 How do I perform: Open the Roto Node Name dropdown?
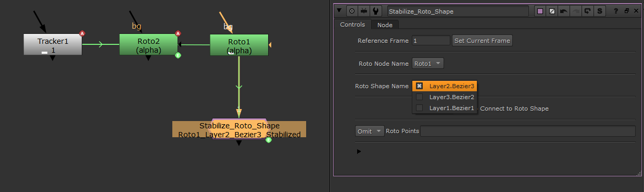[x=428, y=64]
